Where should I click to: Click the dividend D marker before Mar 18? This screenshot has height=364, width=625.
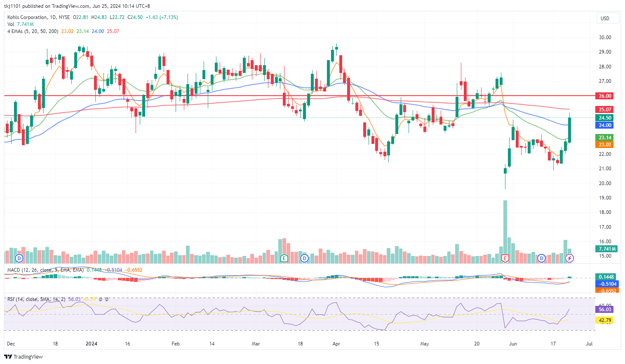304,258
